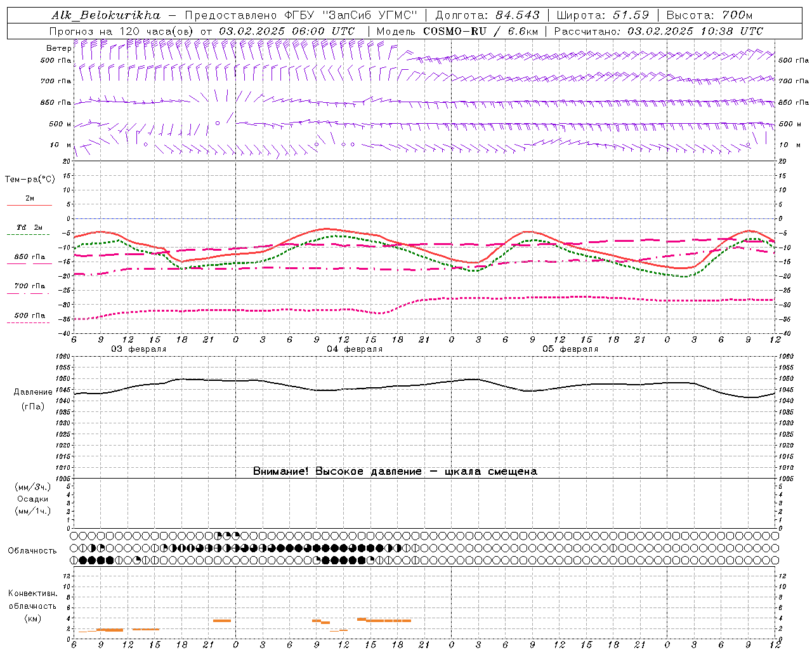Click the "05 февраля" date label
812x650 pixels.
[570, 349]
